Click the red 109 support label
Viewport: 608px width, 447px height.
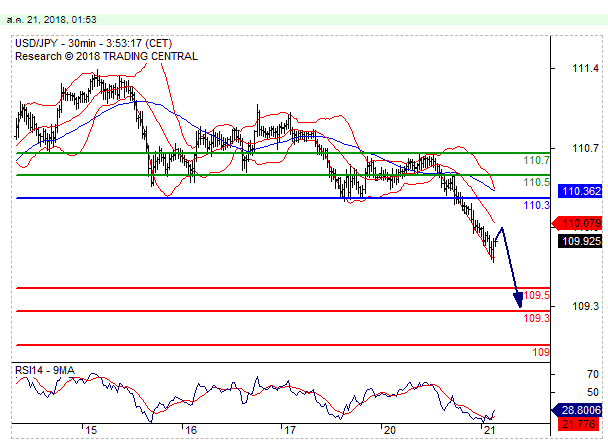541,352
